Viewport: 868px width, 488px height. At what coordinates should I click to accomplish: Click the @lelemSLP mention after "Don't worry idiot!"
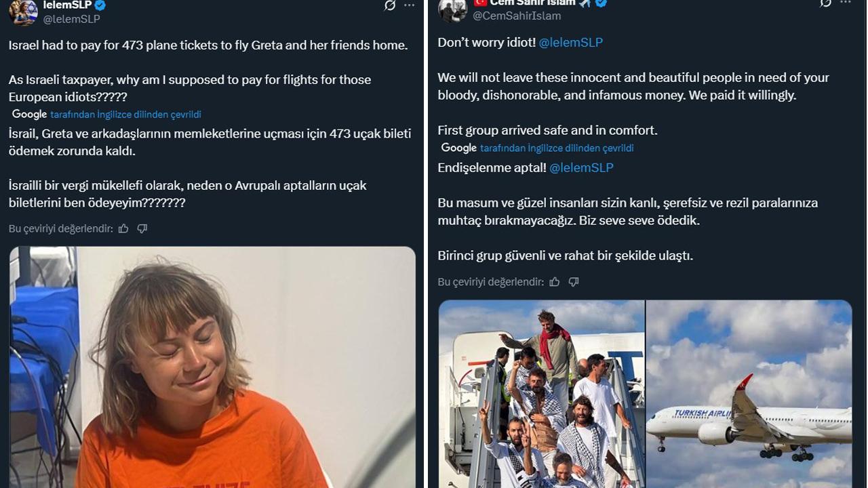click(x=570, y=42)
